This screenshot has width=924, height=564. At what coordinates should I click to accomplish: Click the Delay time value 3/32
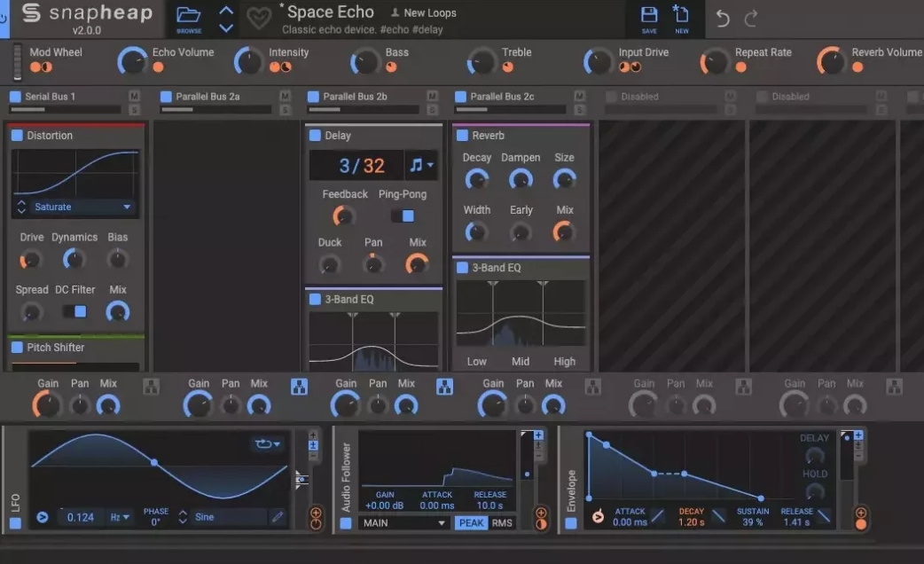click(362, 166)
